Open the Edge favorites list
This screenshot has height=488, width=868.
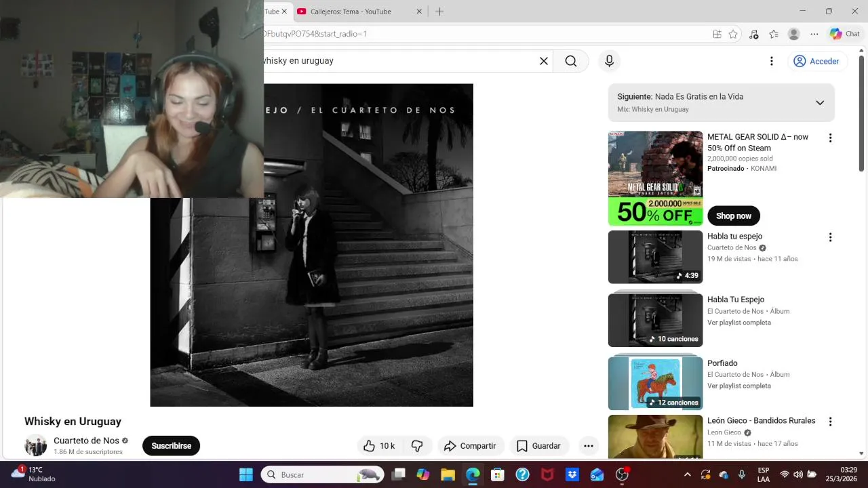(x=774, y=34)
